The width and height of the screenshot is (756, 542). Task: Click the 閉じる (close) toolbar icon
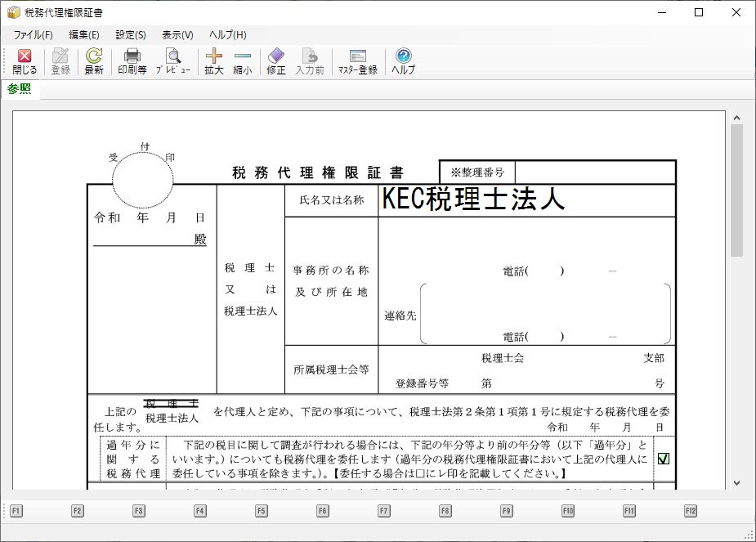25,61
